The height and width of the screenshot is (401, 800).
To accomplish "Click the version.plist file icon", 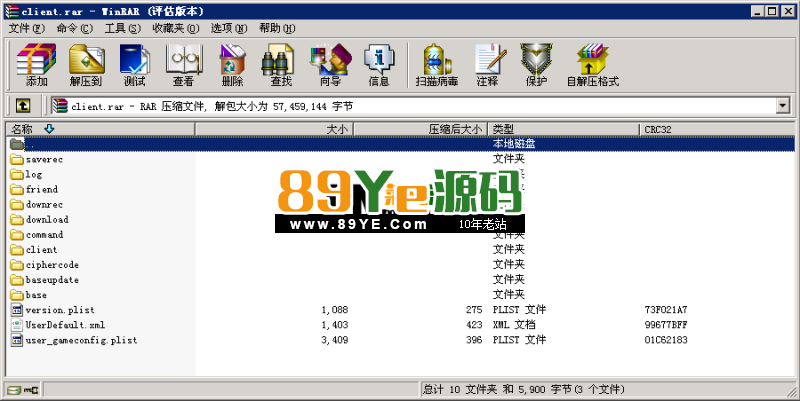I will tap(17, 310).
